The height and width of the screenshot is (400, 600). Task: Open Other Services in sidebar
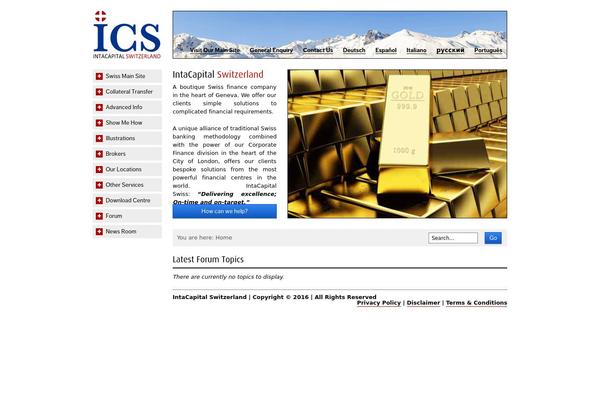pos(127,185)
